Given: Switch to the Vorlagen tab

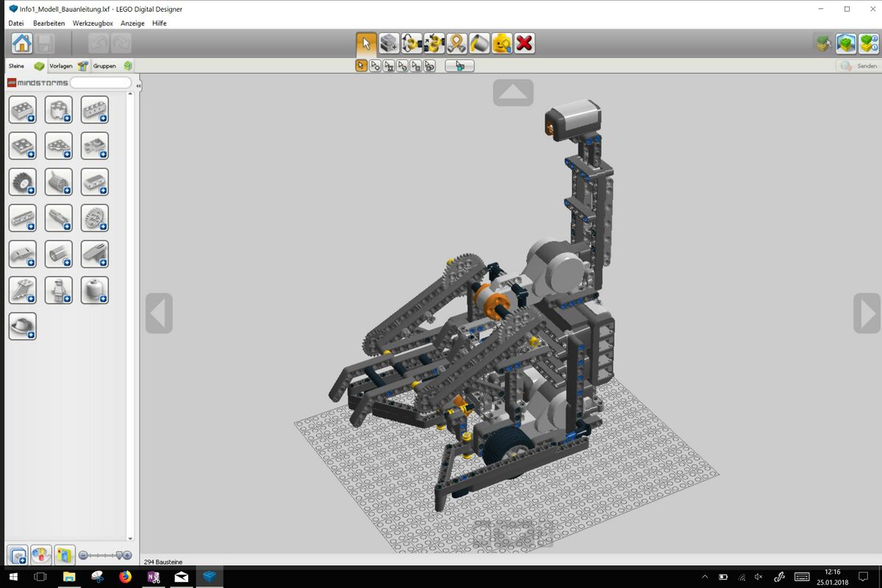Looking at the screenshot, I should pos(68,66).
